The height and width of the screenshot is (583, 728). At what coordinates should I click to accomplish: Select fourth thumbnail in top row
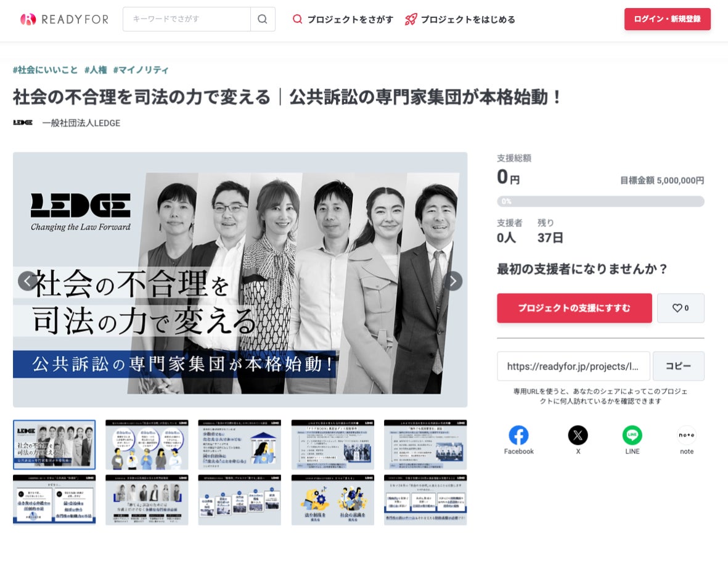(x=333, y=445)
